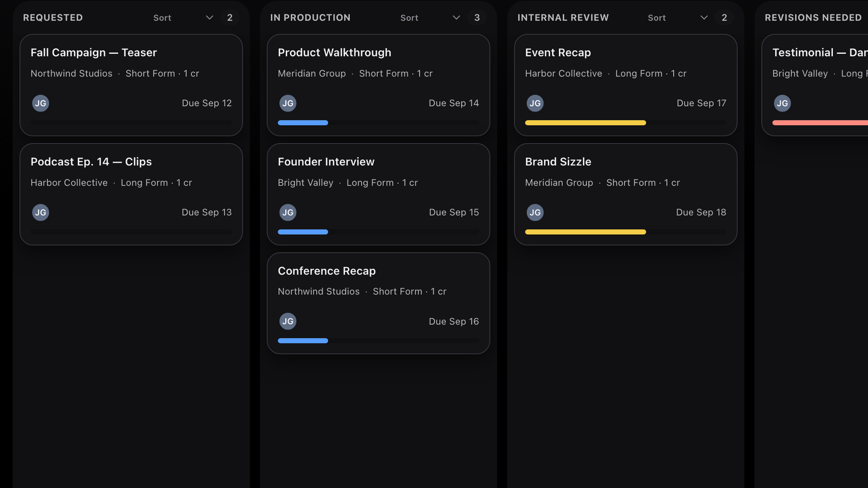Click the blue progress bar on Founder Interview
The height and width of the screenshot is (488, 868).
point(303,232)
